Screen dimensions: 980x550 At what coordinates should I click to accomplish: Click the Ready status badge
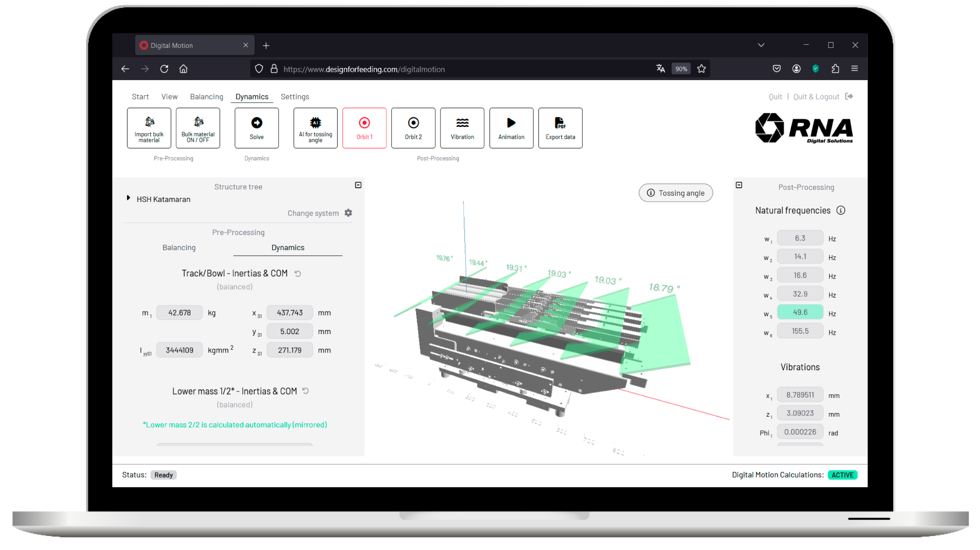point(163,475)
